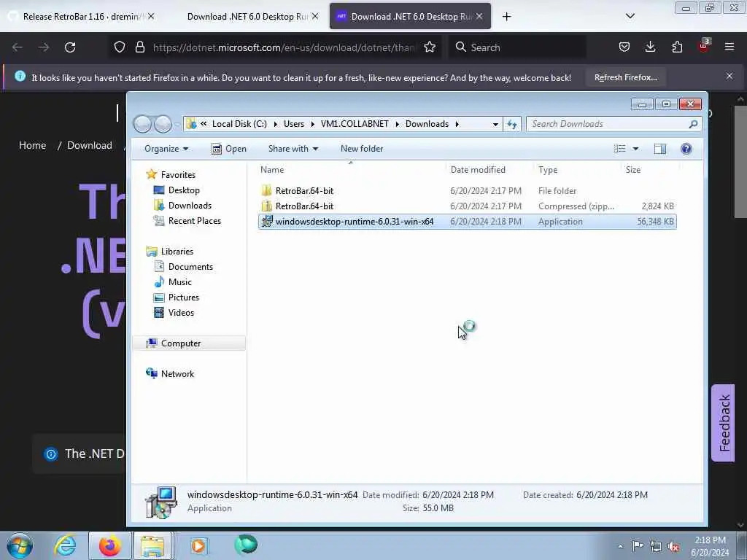List all tabs dropdown chevron
The width and height of the screenshot is (747, 560).
(x=630, y=16)
